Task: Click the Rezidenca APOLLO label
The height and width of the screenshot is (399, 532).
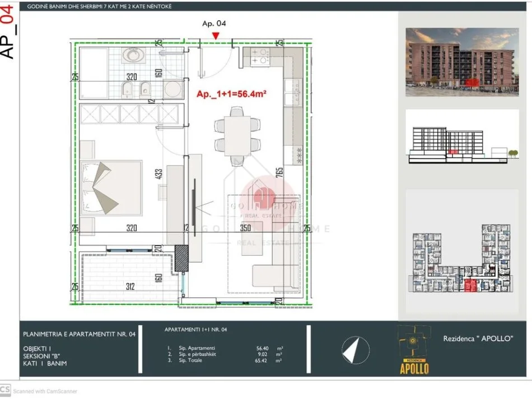Action: tap(479, 338)
